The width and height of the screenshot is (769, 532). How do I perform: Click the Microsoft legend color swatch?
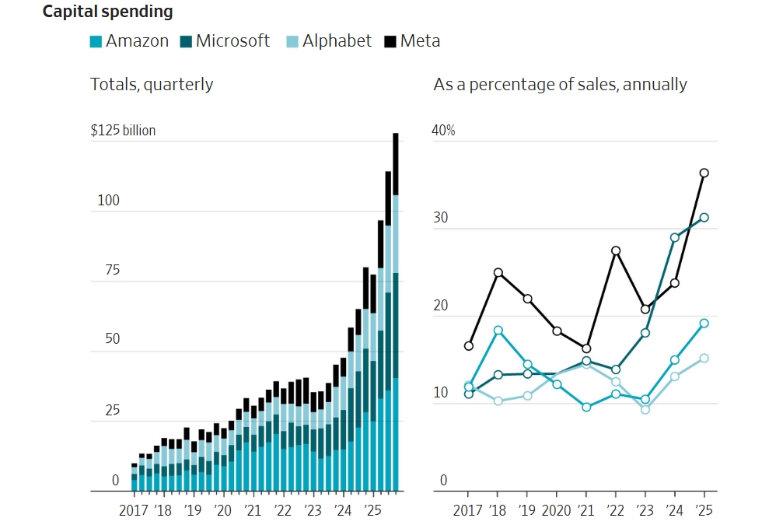click(185, 42)
